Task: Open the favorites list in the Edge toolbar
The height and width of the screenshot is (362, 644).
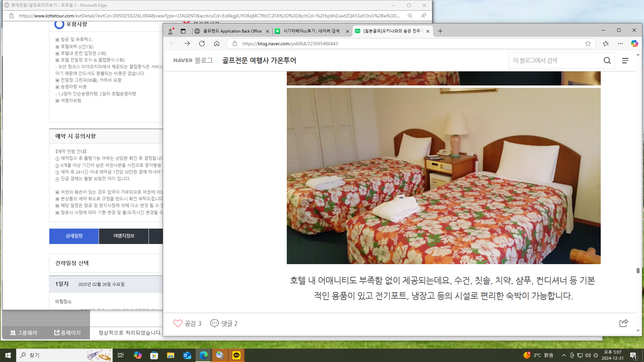Action: click(606, 44)
